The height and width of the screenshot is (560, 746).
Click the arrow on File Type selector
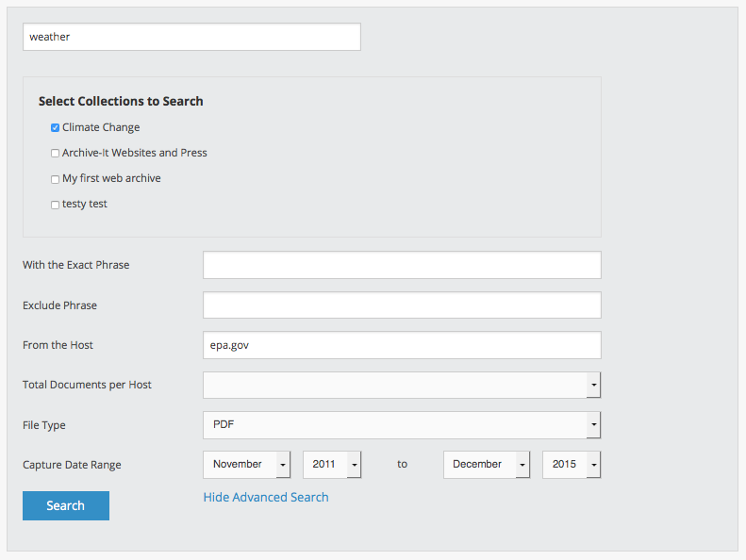[x=593, y=425]
